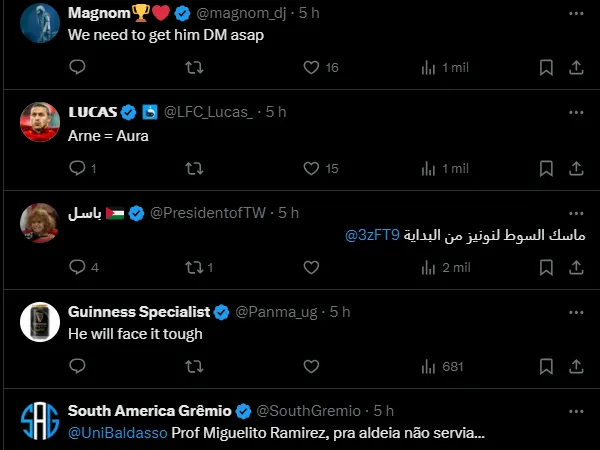Open more options on LUCAS's tweet
Screen dimensions: 600x450
click(576, 112)
